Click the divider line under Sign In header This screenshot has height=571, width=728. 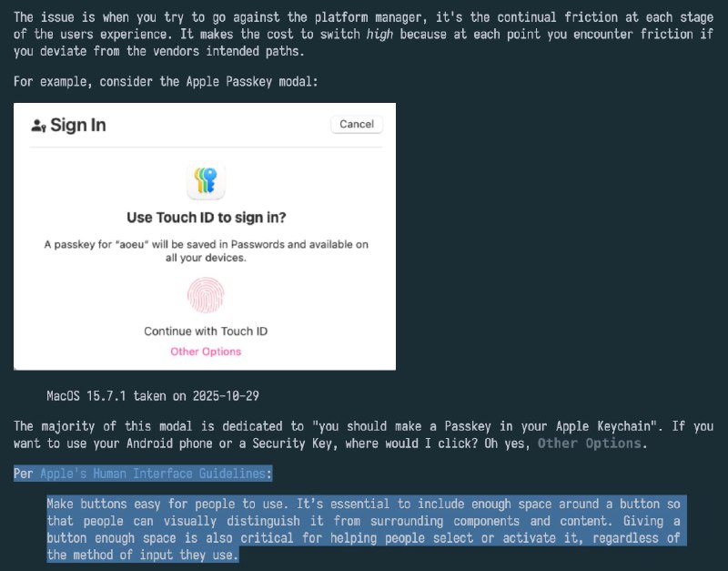pyautogui.click(x=206, y=147)
